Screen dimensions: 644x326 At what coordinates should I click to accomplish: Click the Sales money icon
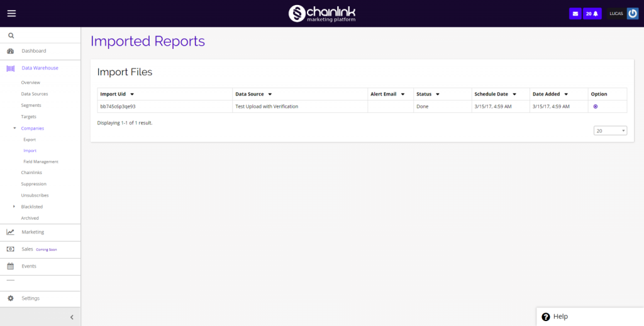tap(11, 249)
